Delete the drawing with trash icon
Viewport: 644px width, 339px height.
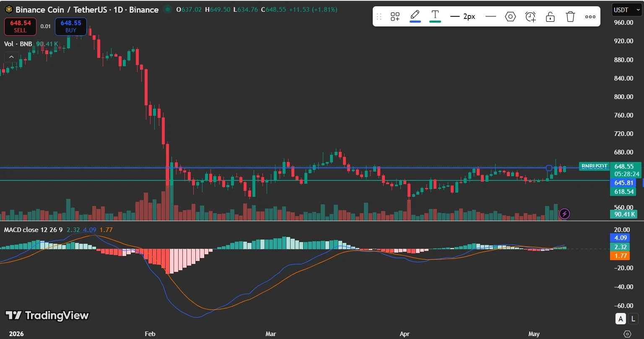(570, 17)
